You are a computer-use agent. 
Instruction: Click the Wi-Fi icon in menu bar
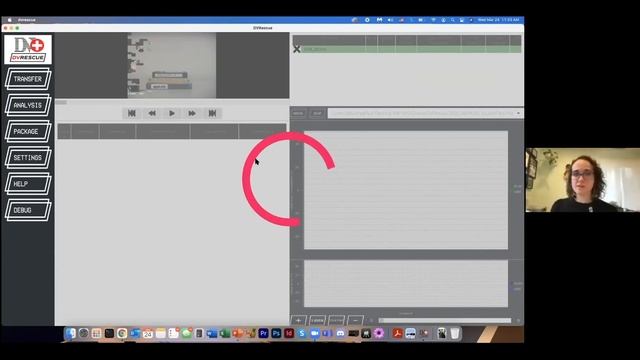[433, 20]
